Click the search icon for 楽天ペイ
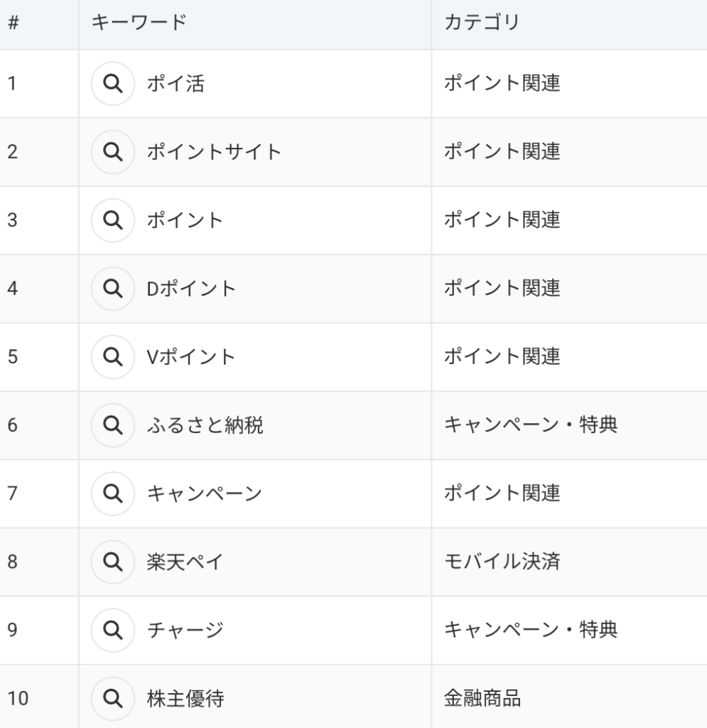The width and height of the screenshot is (707, 728). (x=112, y=562)
